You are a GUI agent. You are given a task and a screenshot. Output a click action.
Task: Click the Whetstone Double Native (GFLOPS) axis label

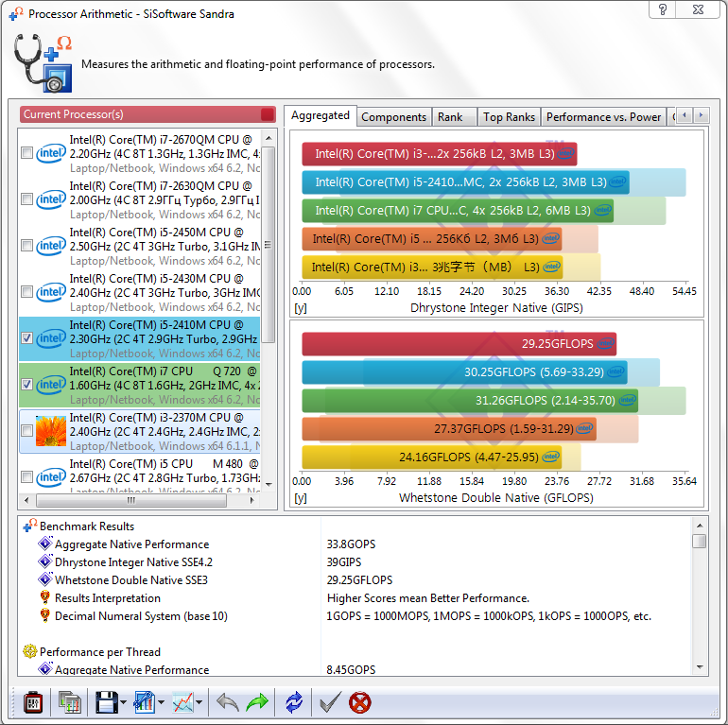click(495, 497)
